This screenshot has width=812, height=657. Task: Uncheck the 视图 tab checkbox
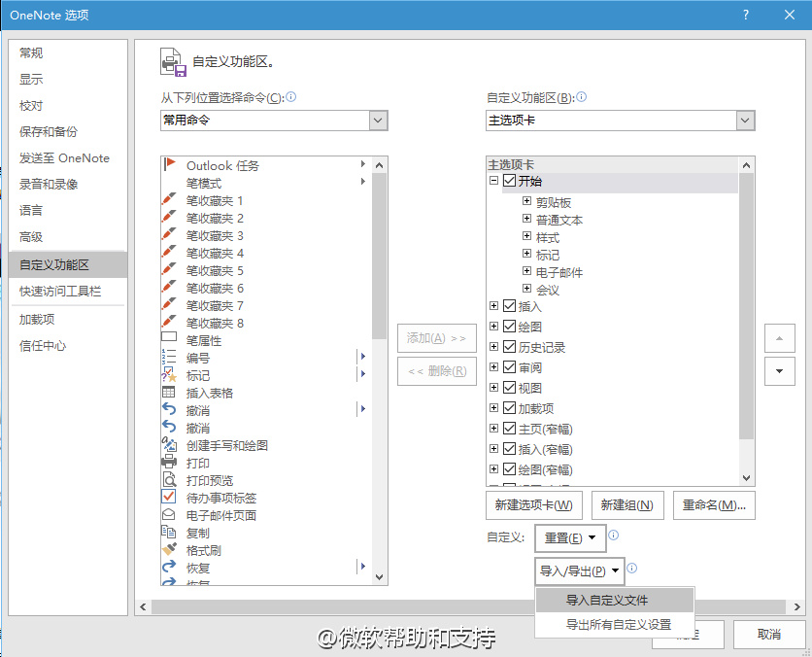[x=510, y=387]
